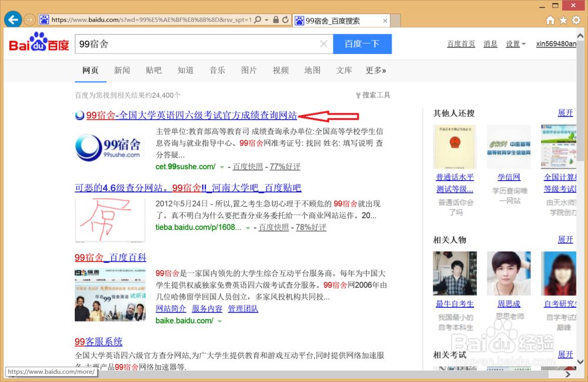Image resolution: width=588 pixels, height=382 pixels.
Task: Expand 展开 in 相关考试 section
Action: 565,354
